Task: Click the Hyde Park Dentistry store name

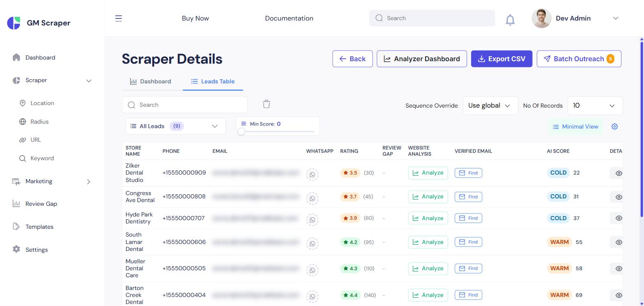Action: [x=139, y=218]
